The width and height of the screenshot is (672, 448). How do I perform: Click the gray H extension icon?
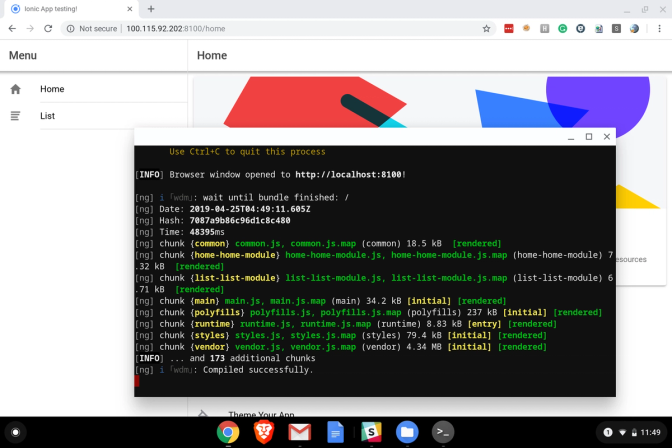pyautogui.click(x=544, y=29)
